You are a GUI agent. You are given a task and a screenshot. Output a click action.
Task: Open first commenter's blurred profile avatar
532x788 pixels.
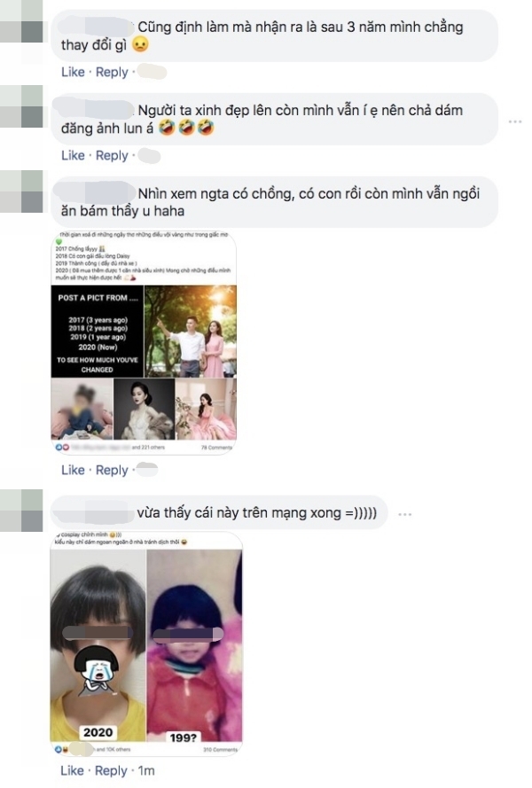[21, 21]
